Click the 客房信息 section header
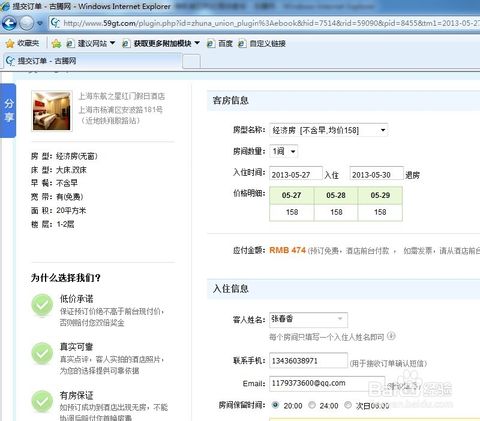Viewport: 480px width, 421px height. (x=231, y=100)
